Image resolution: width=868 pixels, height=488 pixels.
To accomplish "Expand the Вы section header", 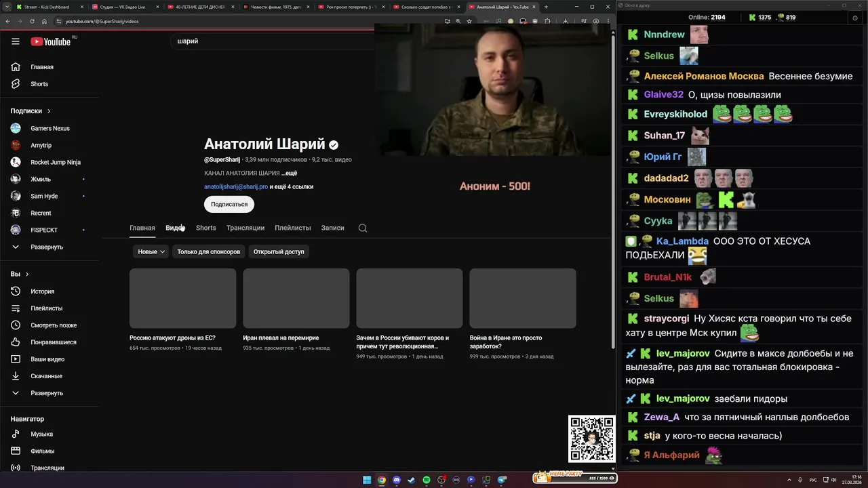I will point(20,274).
